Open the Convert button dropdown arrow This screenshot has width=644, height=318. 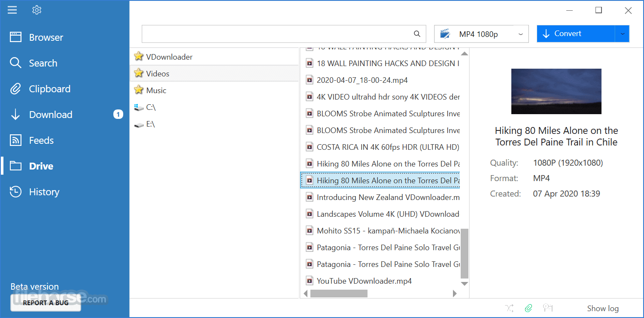[622, 34]
